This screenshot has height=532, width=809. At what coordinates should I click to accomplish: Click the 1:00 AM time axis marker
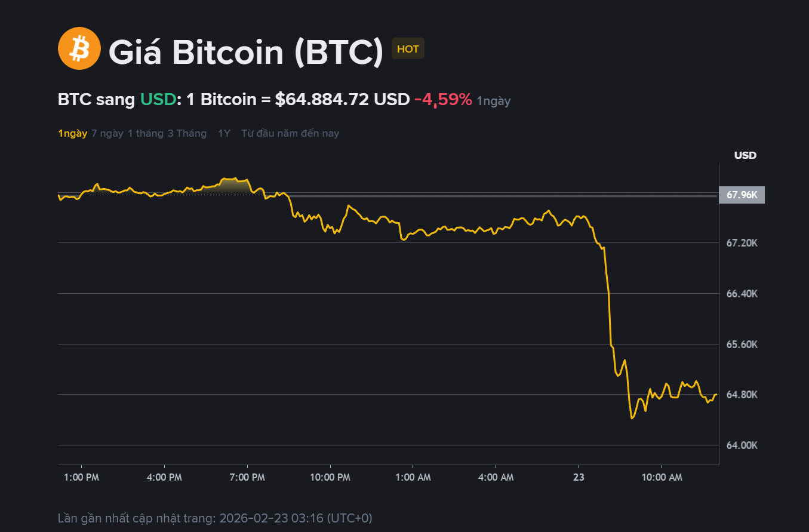tap(413, 477)
